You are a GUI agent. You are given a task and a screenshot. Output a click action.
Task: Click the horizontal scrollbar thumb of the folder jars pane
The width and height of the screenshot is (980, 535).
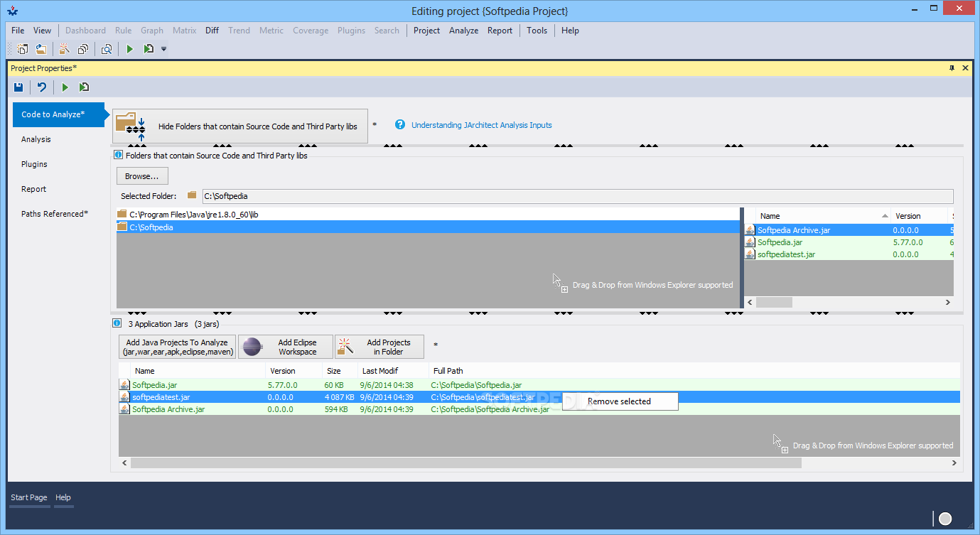pyautogui.click(x=774, y=302)
